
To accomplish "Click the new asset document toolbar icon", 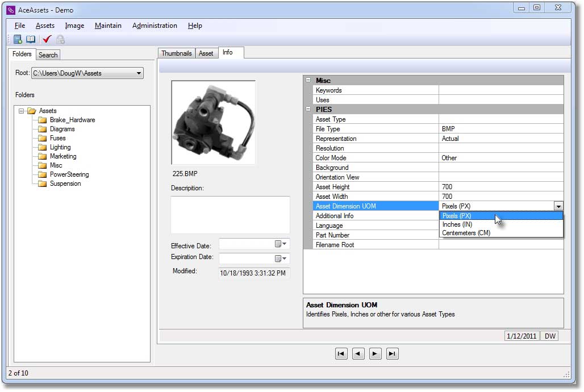I will [18, 39].
